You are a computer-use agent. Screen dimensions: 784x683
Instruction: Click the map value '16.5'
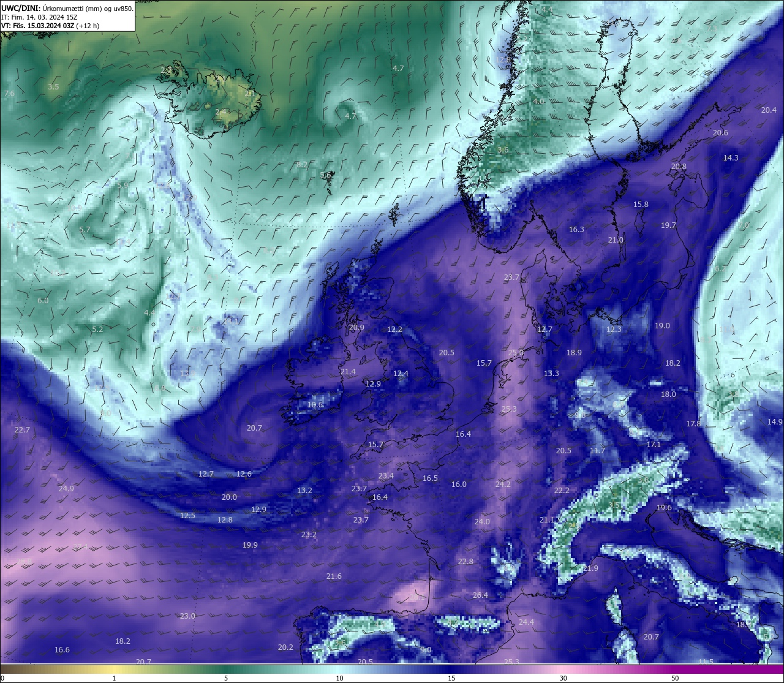(430, 478)
